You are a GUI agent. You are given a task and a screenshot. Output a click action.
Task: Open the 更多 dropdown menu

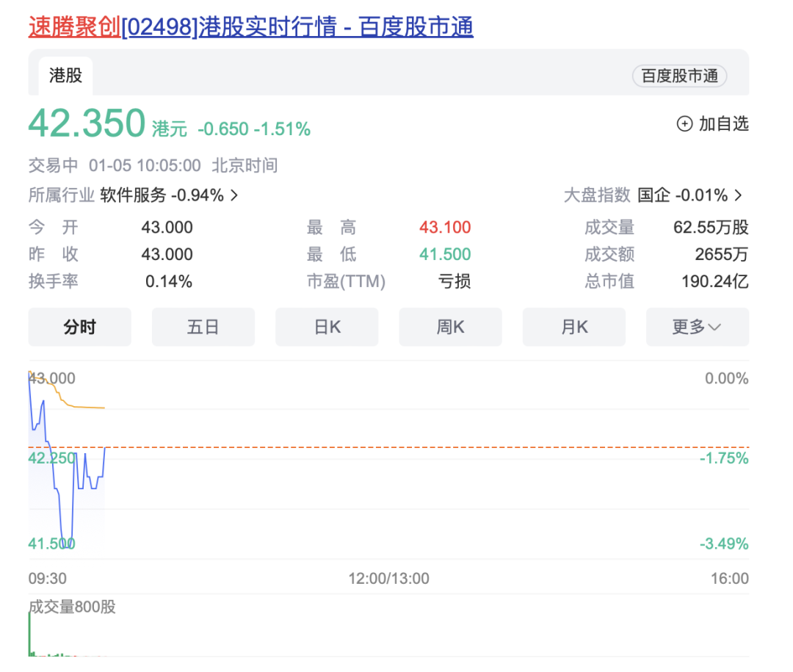pos(697,327)
